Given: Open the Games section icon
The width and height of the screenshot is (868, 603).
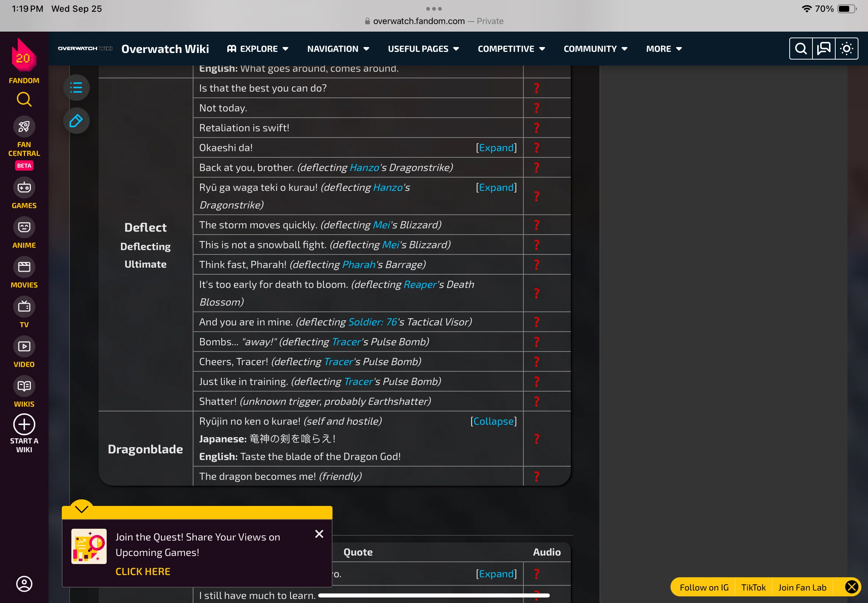Looking at the screenshot, I should (24, 188).
